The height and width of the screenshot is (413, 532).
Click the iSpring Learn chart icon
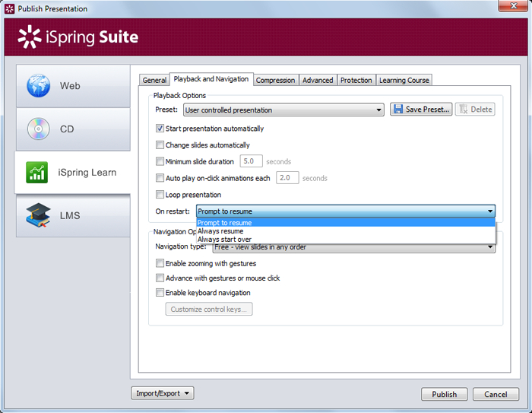coord(36,172)
